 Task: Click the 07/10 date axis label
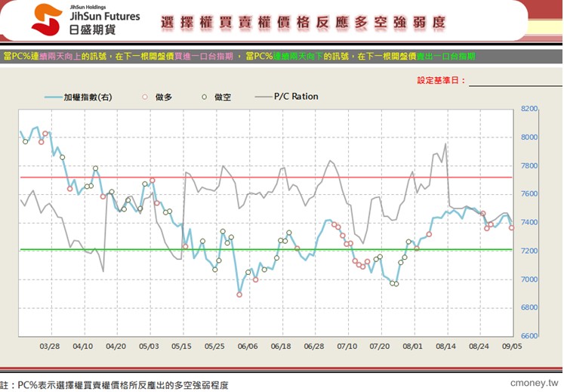pos(347,346)
